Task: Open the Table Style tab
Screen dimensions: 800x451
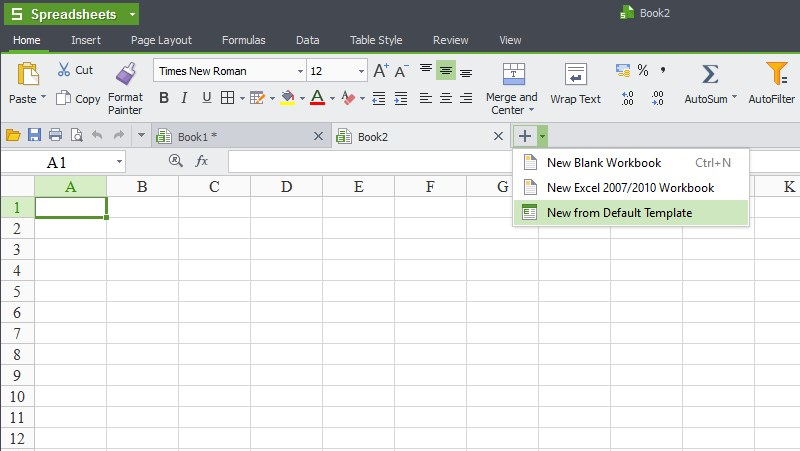Action: click(x=376, y=40)
